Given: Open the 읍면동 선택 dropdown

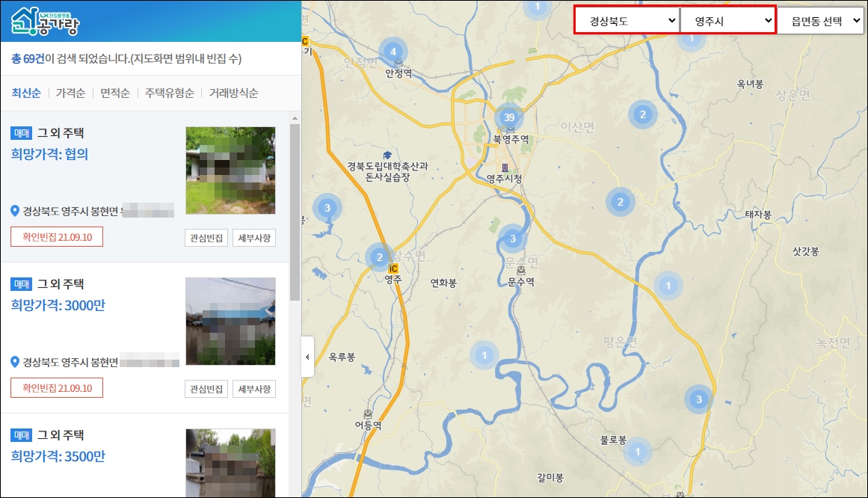Looking at the screenshot, I should tap(820, 21).
